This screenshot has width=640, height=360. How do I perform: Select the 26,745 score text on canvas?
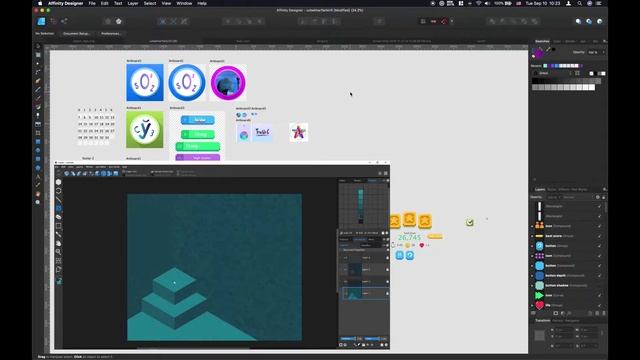[x=409, y=238]
